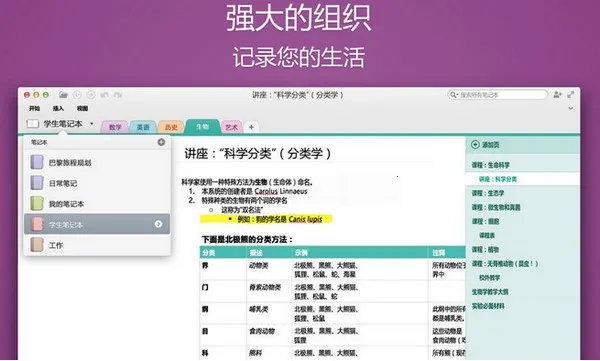Add a notebook with the plus circle beside 笔记本
600x361 pixels.
pyautogui.click(x=161, y=142)
